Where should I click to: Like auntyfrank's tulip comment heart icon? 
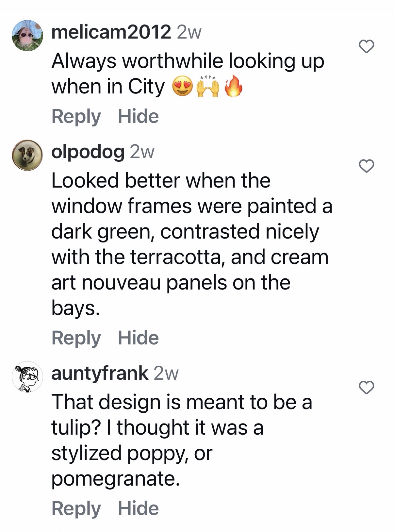tap(367, 388)
